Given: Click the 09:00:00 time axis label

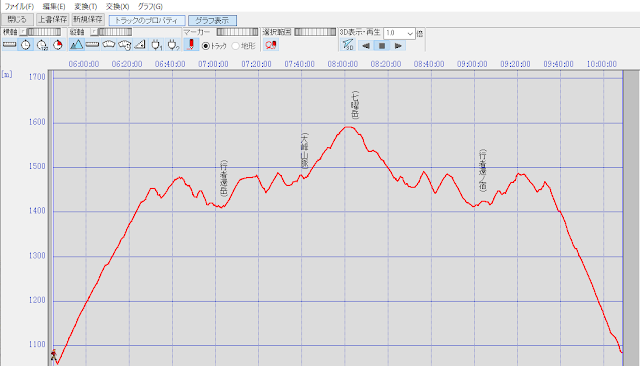Looking at the screenshot, I should (x=472, y=64).
